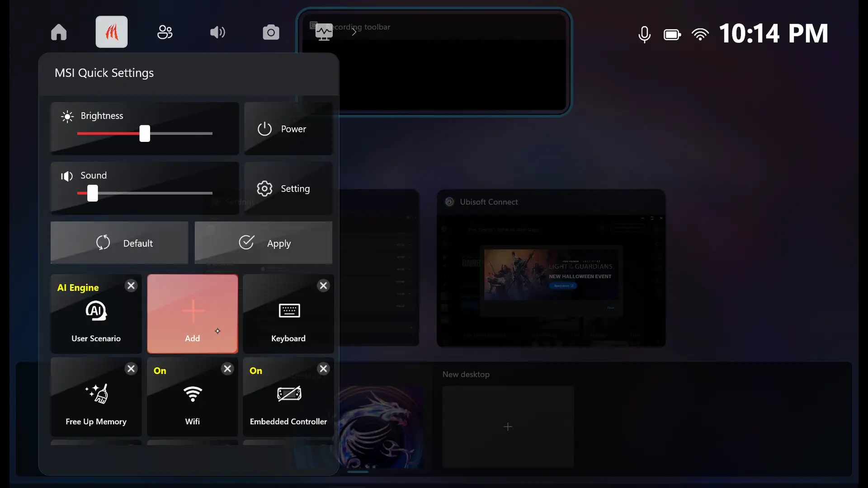Click the Brightness slider track
868x488 pixels.
[x=181, y=134]
